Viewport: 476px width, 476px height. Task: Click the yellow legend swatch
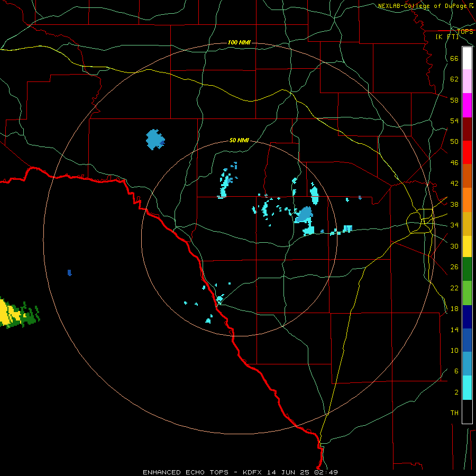click(x=467, y=246)
